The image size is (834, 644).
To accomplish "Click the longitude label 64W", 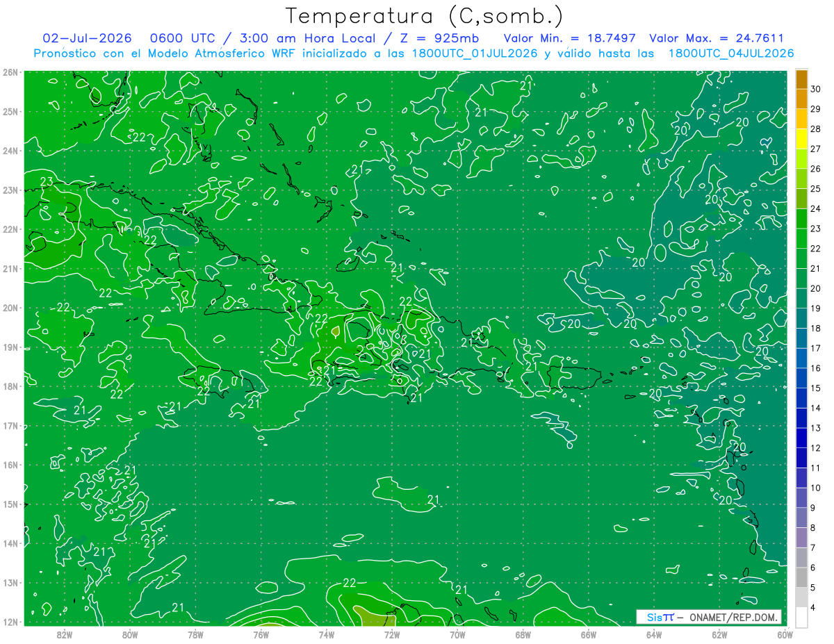I will [654, 634].
